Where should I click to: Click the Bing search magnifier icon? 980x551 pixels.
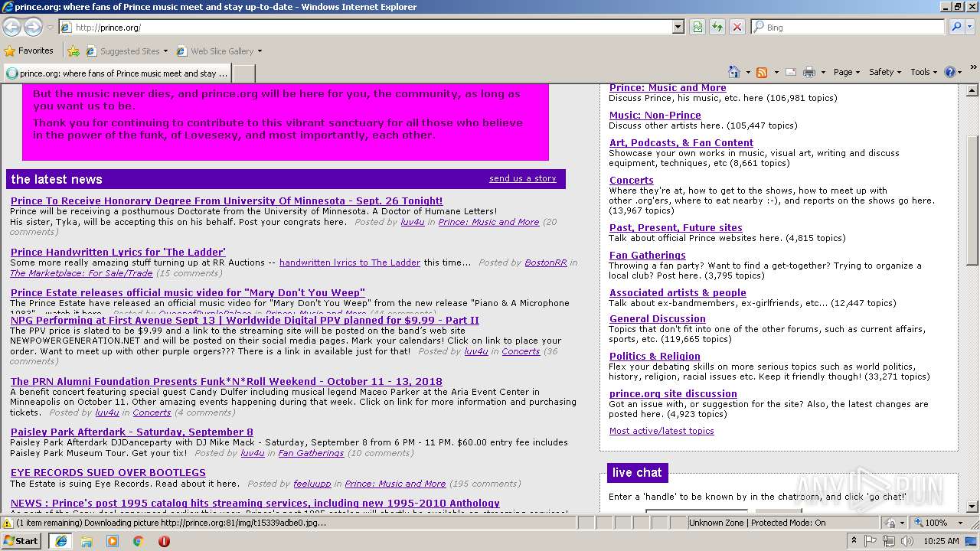955,27
